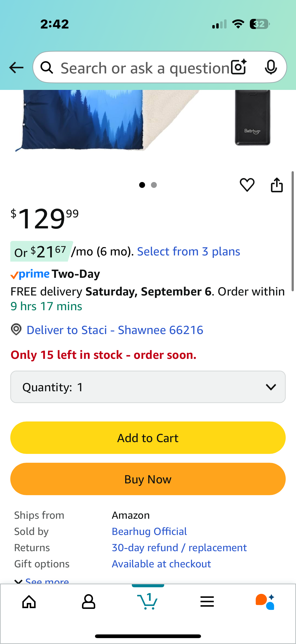This screenshot has width=296, height=644.
Task: View 30-day refund / replacement policy
Action: (x=179, y=547)
